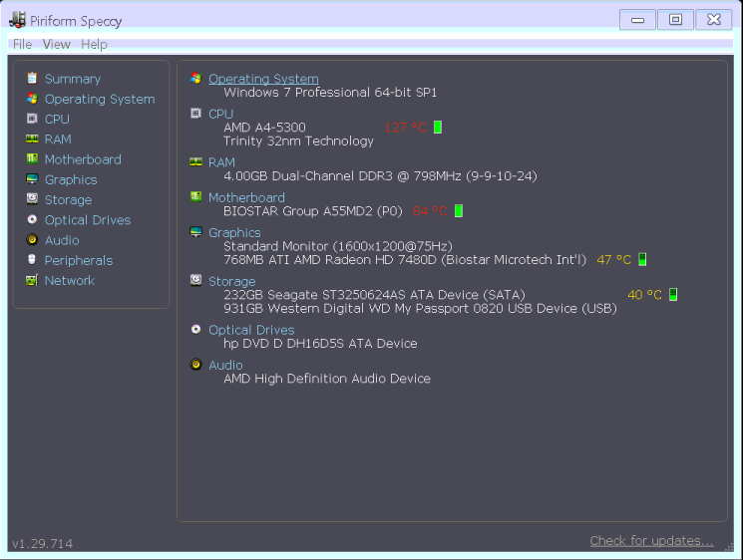Click the Motherboard icon in sidebar
Viewport: 743px width, 560px height.
pyautogui.click(x=32, y=158)
